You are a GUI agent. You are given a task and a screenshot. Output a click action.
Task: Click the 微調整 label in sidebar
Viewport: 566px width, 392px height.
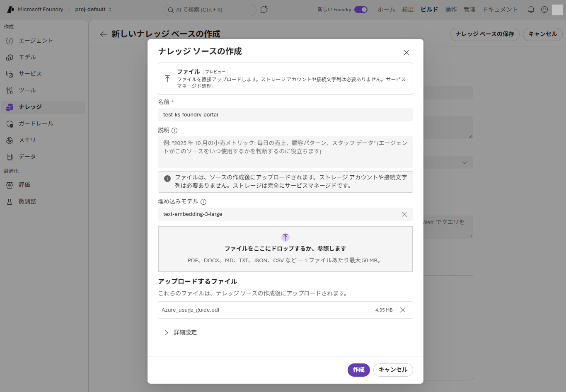coord(27,201)
